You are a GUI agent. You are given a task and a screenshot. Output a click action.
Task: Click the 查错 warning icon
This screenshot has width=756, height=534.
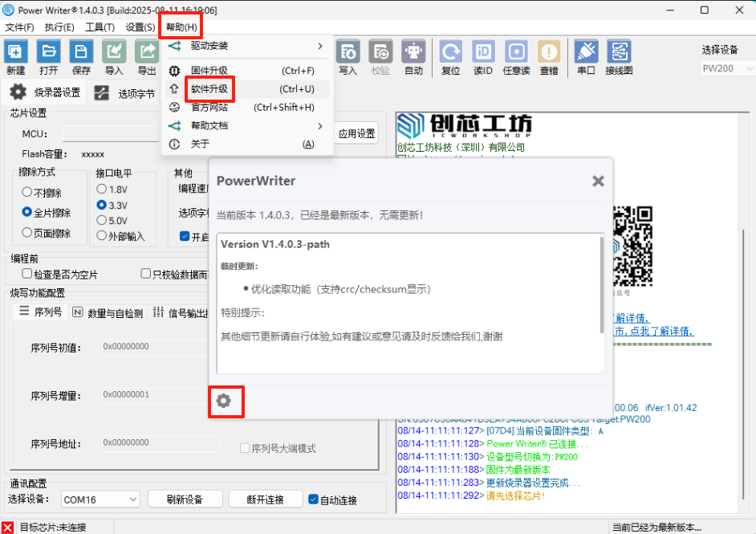pos(549,51)
